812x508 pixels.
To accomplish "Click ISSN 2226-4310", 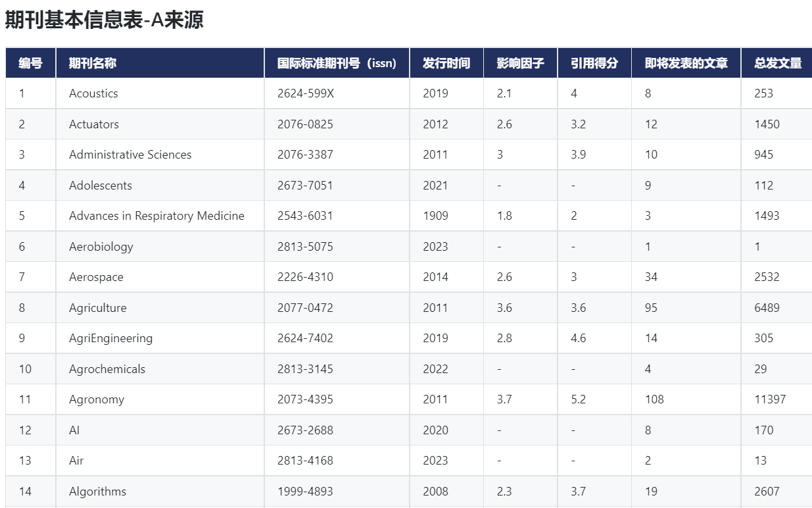I will [x=305, y=277].
